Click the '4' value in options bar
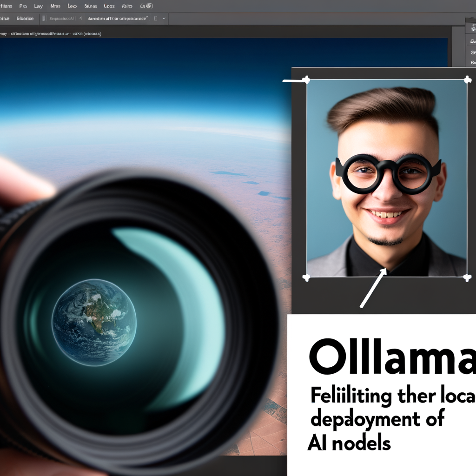This screenshot has width=476, height=476. pos(80,19)
